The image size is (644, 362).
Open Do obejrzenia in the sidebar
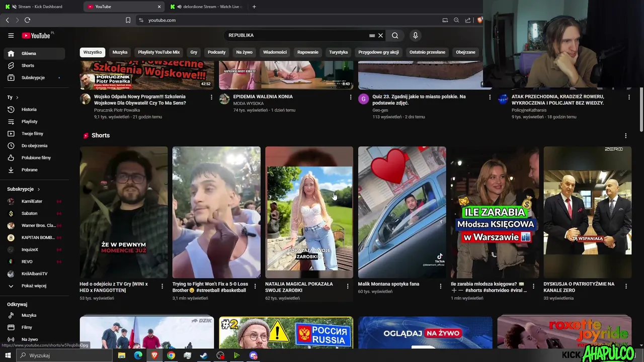coord(34,145)
